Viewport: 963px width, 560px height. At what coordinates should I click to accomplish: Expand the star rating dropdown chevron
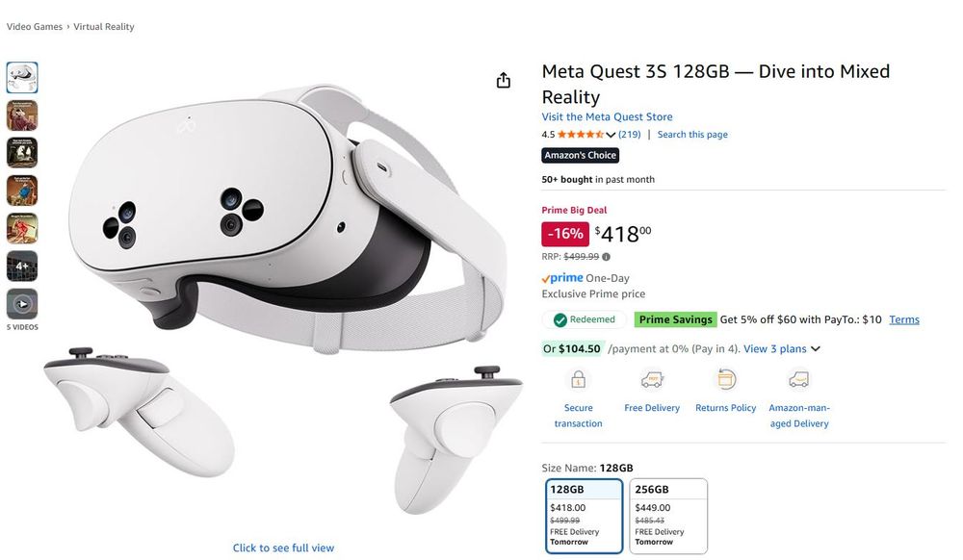[611, 135]
